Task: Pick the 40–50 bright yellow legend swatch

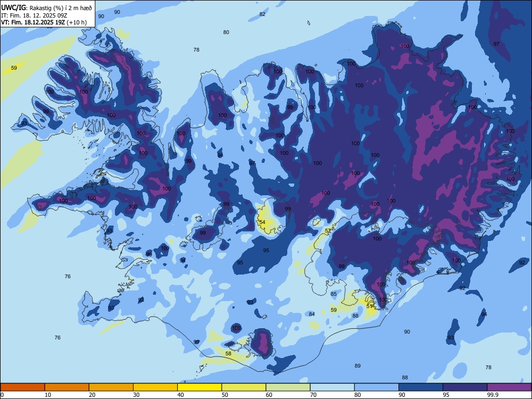Action: 199,387
